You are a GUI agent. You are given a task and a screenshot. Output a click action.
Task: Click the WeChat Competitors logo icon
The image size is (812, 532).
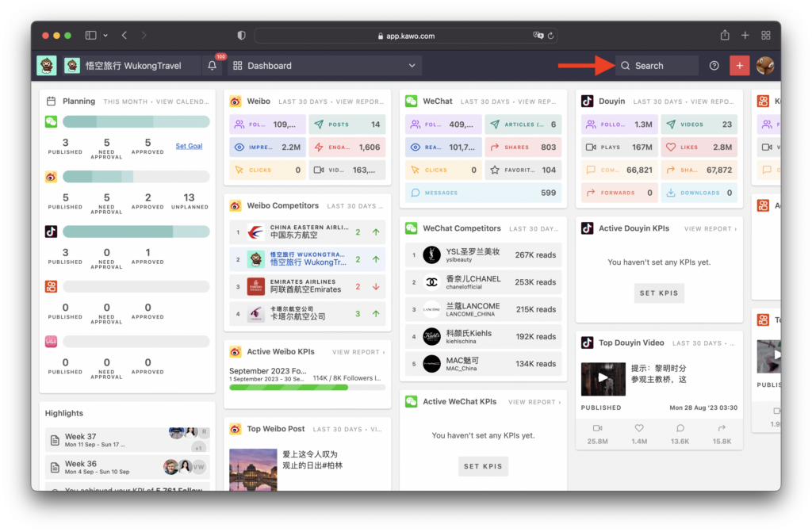(x=412, y=228)
